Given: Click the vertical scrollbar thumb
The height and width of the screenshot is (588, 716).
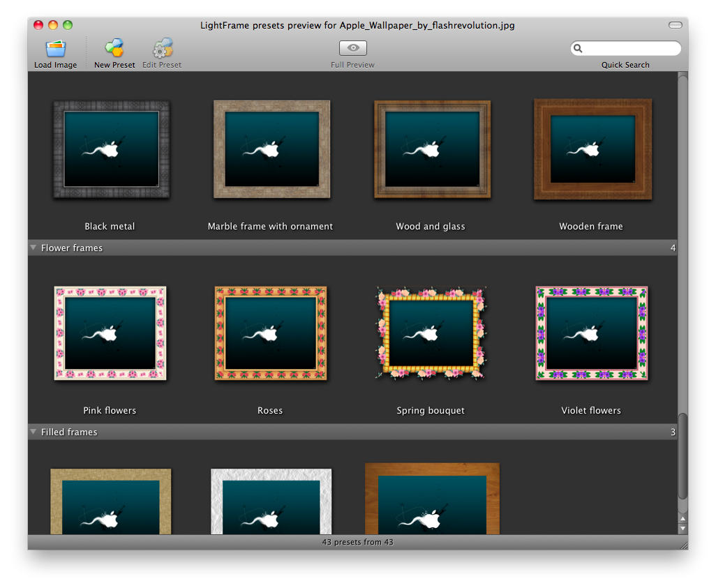Looking at the screenshot, I should tap(683, 457).
